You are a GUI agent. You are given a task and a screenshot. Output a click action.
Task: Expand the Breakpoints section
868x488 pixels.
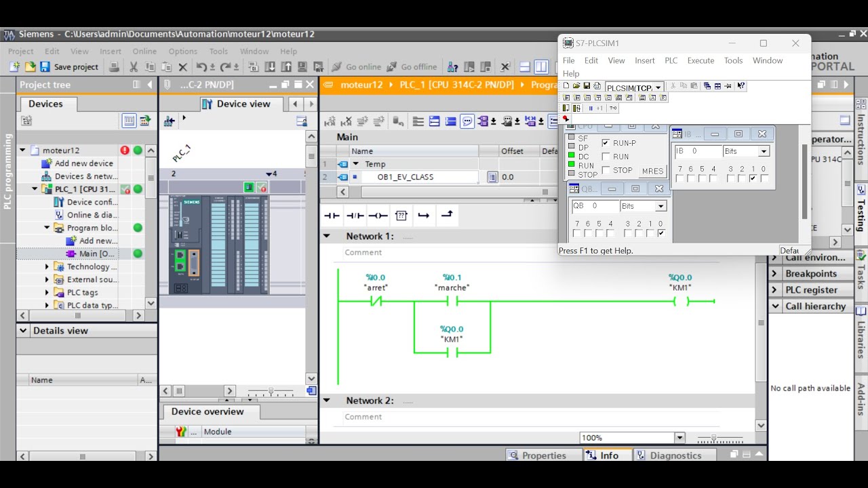click(x=776, y=274)
